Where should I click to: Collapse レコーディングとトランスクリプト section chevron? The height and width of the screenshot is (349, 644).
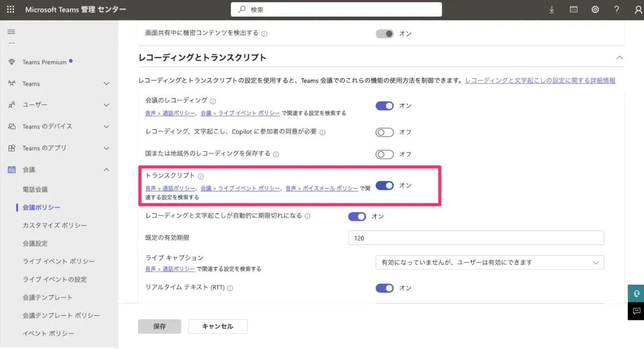coord(620,58)
